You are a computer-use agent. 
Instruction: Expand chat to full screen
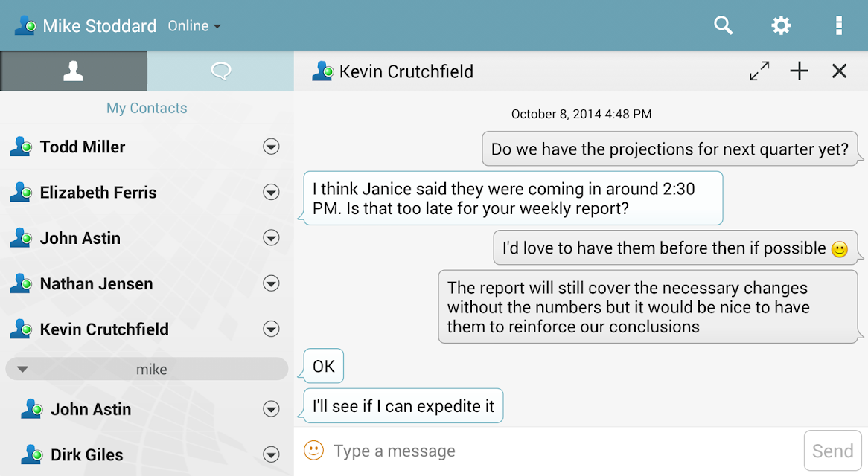759,71
